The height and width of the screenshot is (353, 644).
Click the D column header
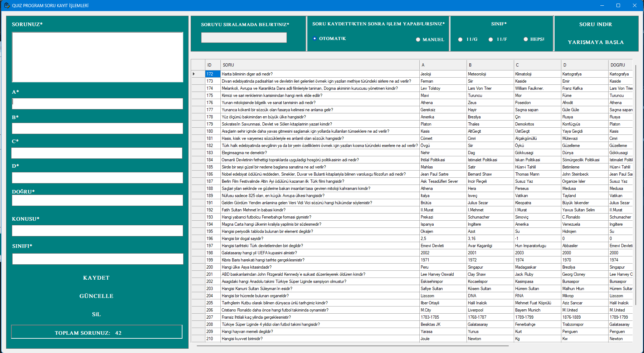[x=585, y=65]
